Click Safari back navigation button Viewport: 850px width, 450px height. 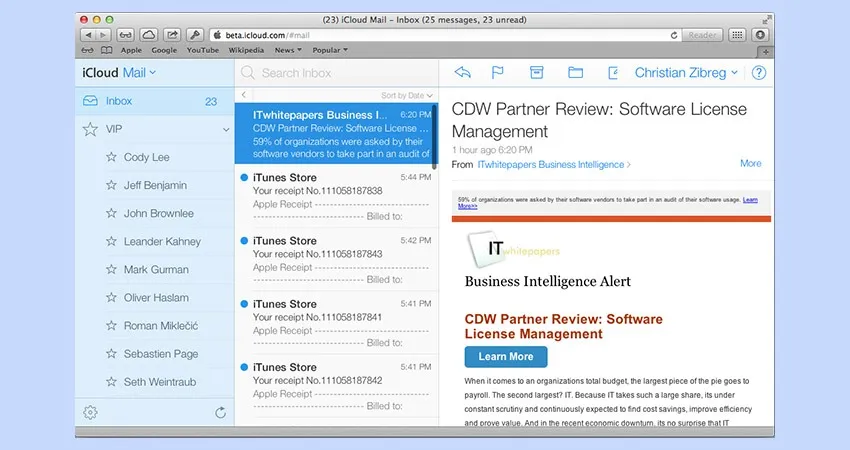(x=87, y=35)
